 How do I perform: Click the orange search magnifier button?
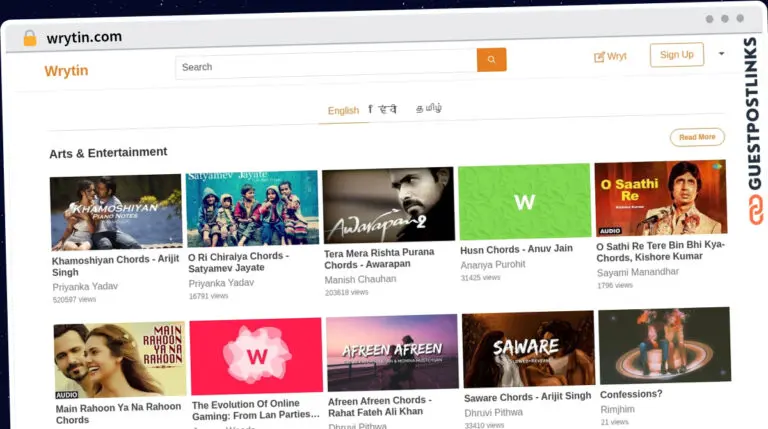tap(491, 60)
